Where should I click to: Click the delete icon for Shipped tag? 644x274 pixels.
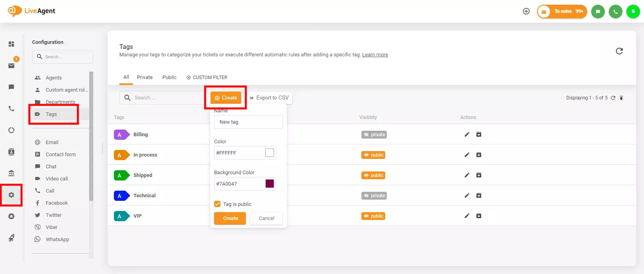click(478, 175)
